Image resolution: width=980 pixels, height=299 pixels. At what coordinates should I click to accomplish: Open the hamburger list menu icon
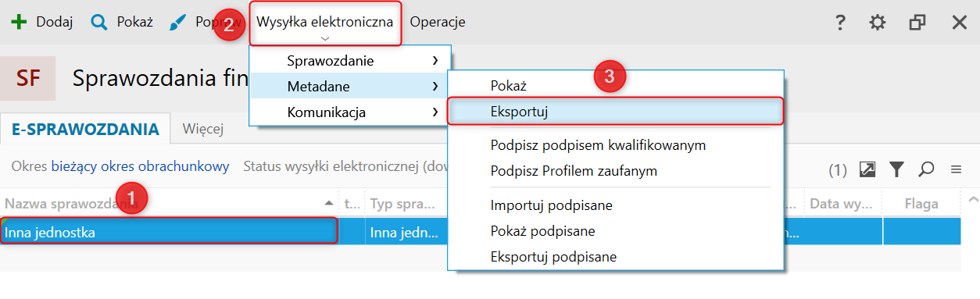(x=956, y=169)
